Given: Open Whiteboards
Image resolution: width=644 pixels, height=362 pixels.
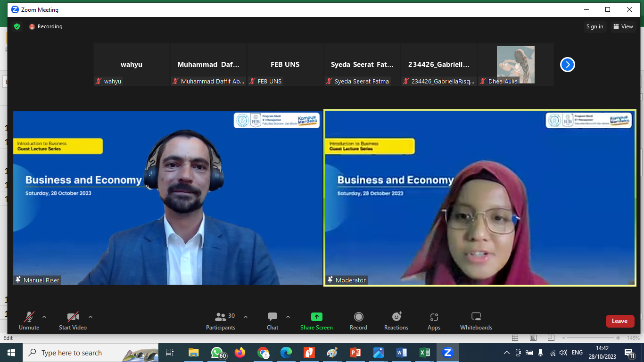Looking at the screenshot, I should click(476, 321).
